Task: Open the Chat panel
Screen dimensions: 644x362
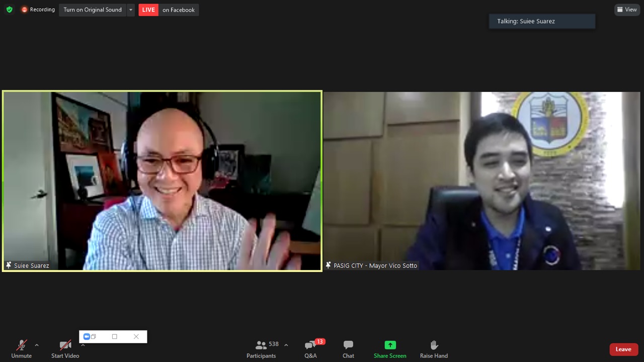Action: tap(348, 349)
